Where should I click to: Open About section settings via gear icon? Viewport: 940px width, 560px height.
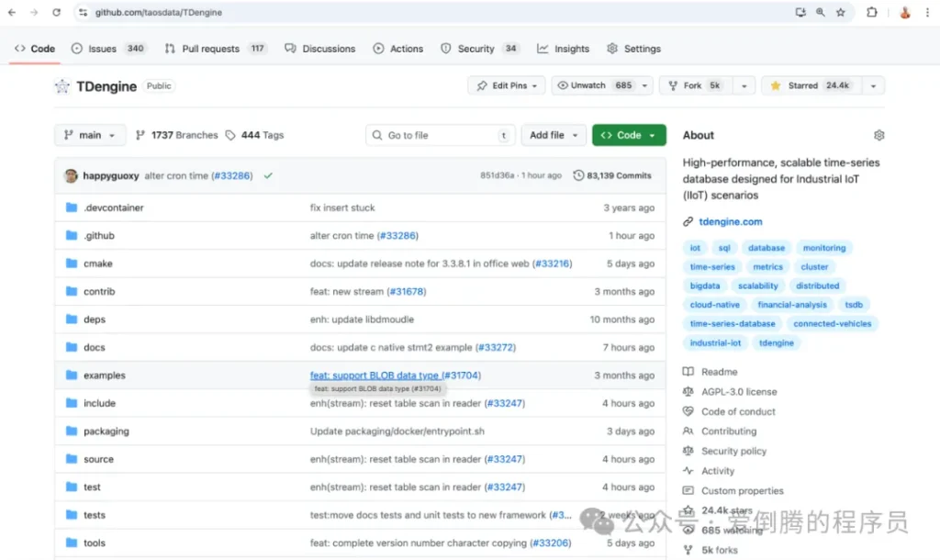coord(878,134)
